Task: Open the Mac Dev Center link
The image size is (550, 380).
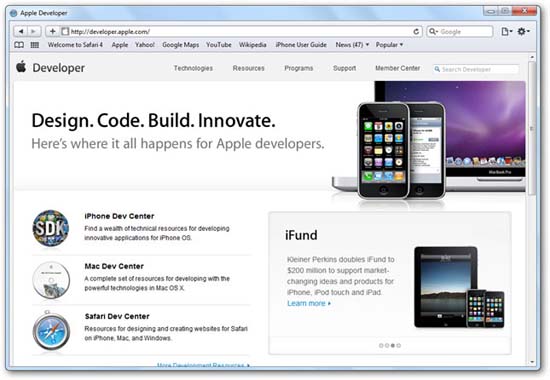Action: pyautogui.click(x=114, y=266)
